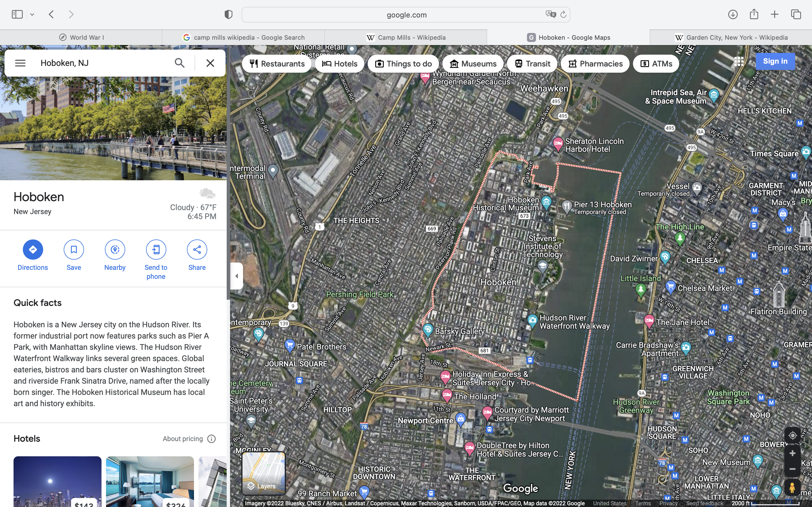Save Hoboken with the bookmark icon
The image size is (812, 507).
click(x=74, y=250)
